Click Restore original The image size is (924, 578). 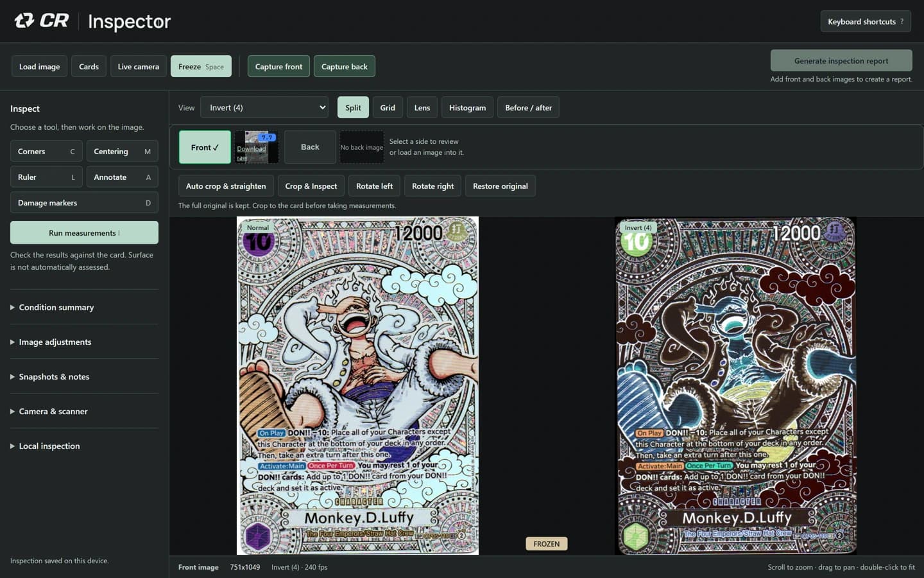coord(501,186)
